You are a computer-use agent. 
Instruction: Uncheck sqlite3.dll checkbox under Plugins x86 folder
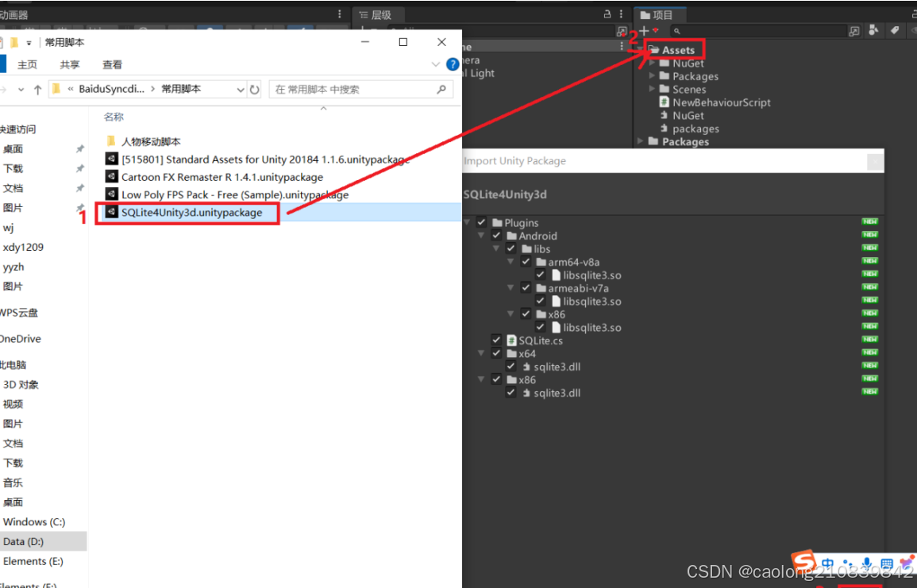[x=511, y=393]
